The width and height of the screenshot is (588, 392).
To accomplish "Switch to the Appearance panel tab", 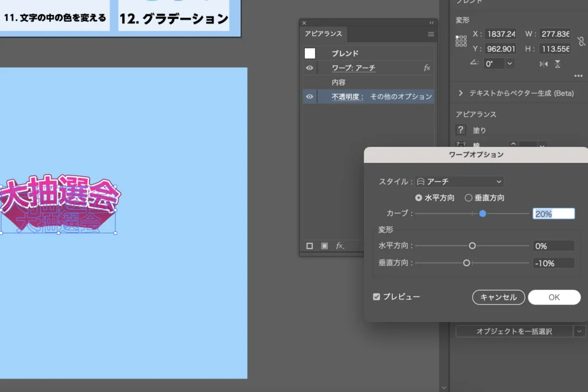I will [x=322, y=34].
